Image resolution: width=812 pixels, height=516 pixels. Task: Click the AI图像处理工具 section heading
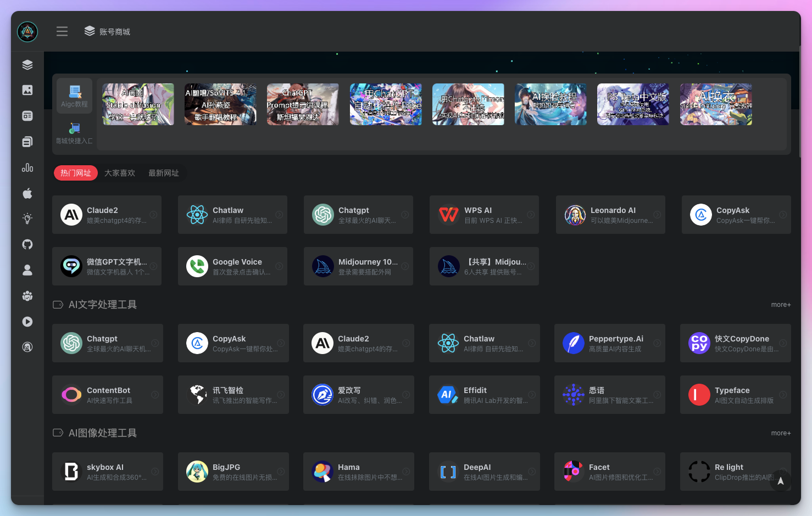coord(103,433)
